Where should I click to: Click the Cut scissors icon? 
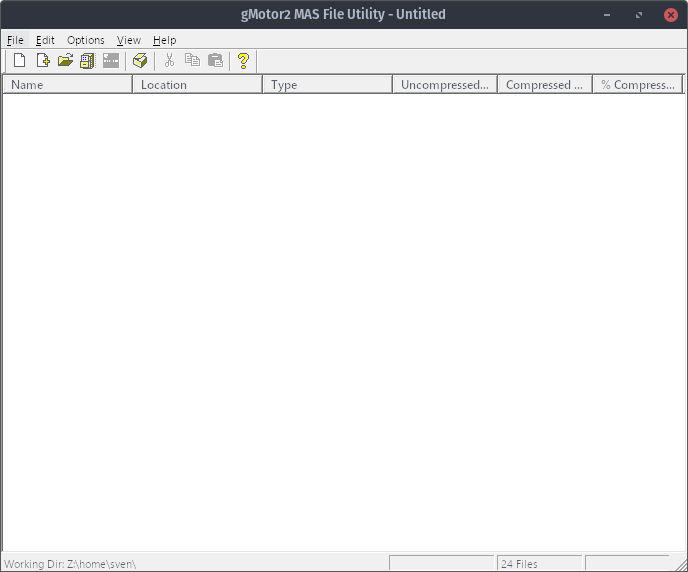click(x=169, y=61)
